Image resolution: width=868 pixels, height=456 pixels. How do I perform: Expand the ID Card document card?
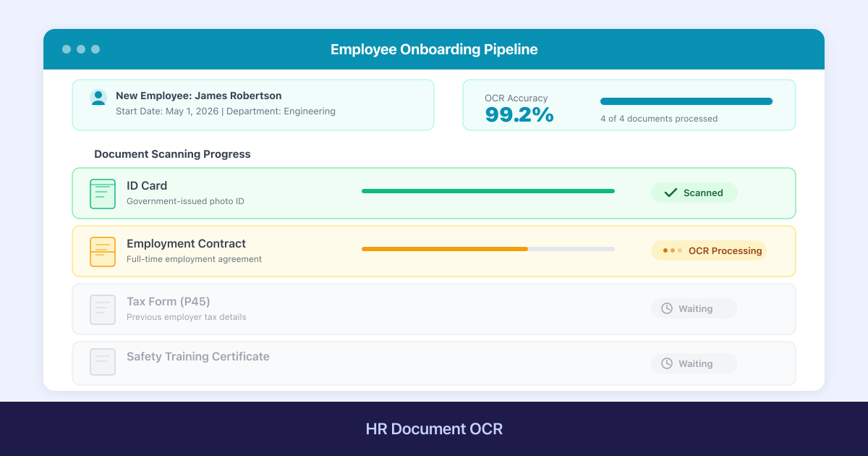click(x=434, y=193)
